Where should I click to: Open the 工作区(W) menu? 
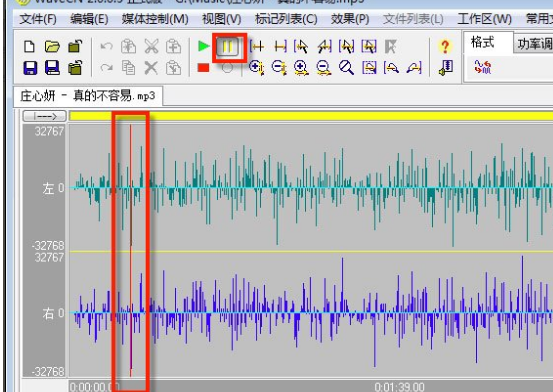[484, 19]
